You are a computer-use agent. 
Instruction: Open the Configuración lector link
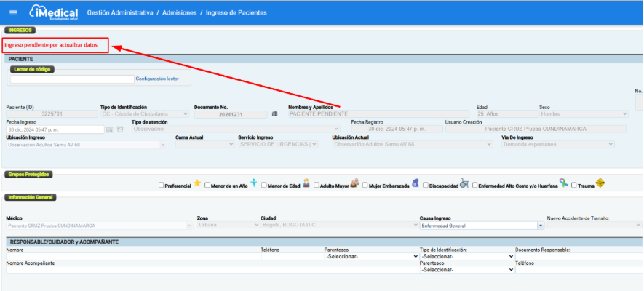pyautogui.click(x=157, y=79)
